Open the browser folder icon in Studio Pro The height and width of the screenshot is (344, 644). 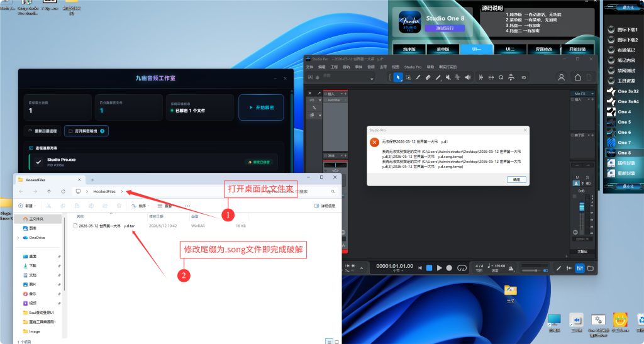(x=590, y=268)
